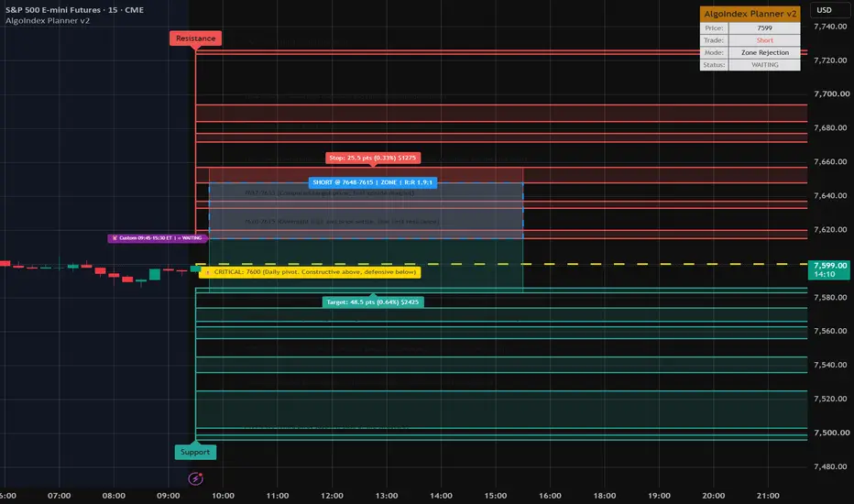
Task: Click the red Resistance label
Action: pos(195,38)
